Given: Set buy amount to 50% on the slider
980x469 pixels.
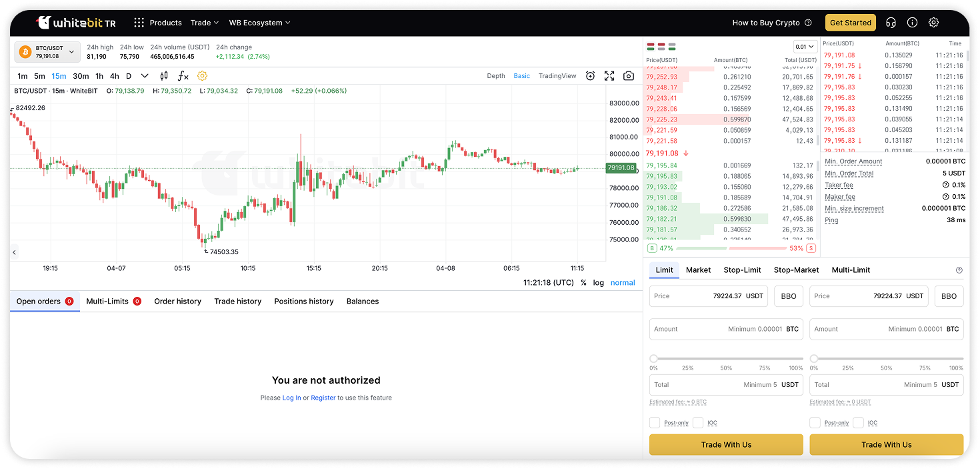Looking at the screenshot, I should point(725,359).
